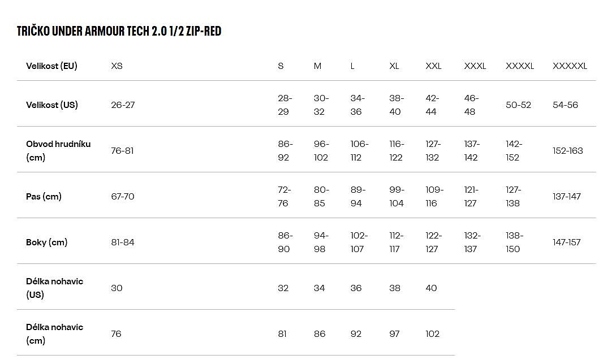Select chest measurement 76-81 for XS
Viewport: 599px width, 364px height.
pos(122,151)
